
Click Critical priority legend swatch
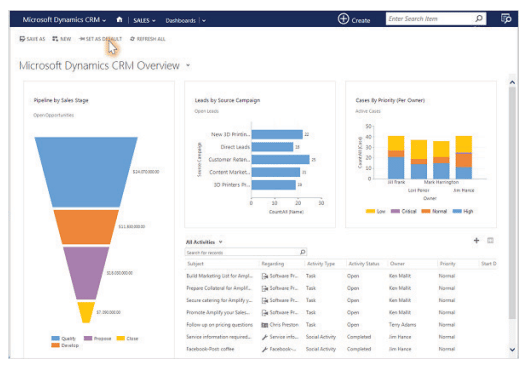[395, 211]
